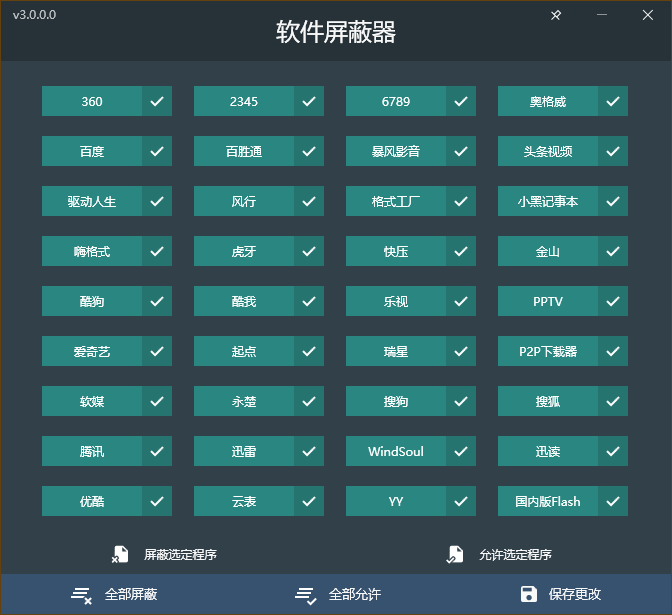The image size is (672, 615).
Task: Uncheck the 奥格威 checkmark
Action: tap(613, 101)
